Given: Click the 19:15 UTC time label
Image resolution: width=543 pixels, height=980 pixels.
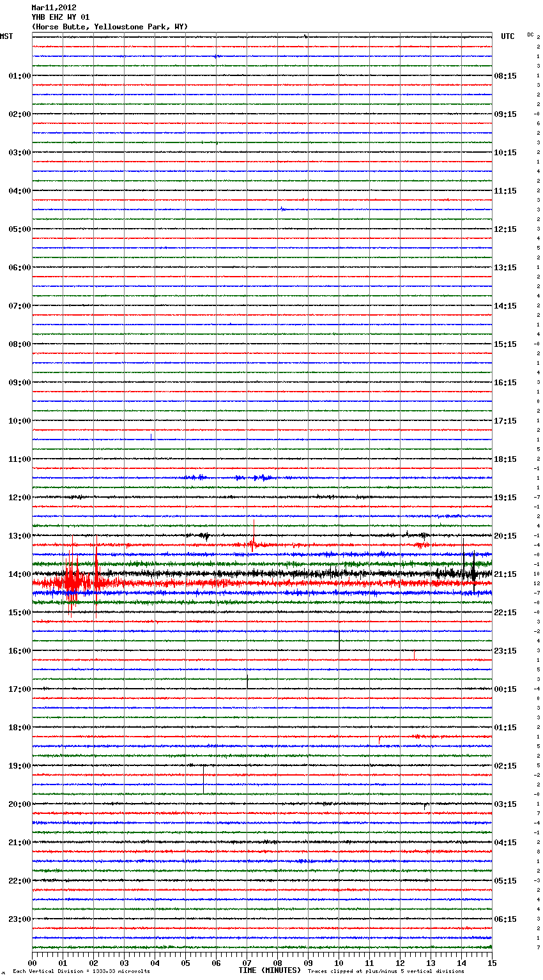Looking at the screenshot, I should pyautogui.click(x=505, y=498).
